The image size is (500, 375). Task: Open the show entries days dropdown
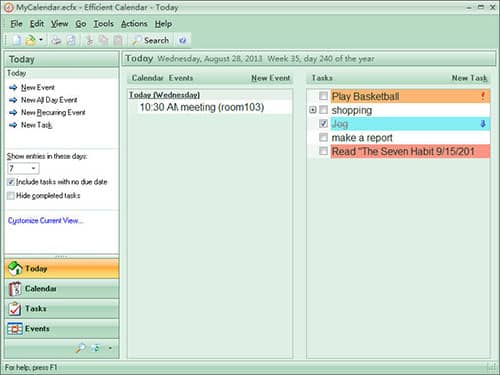23,168
